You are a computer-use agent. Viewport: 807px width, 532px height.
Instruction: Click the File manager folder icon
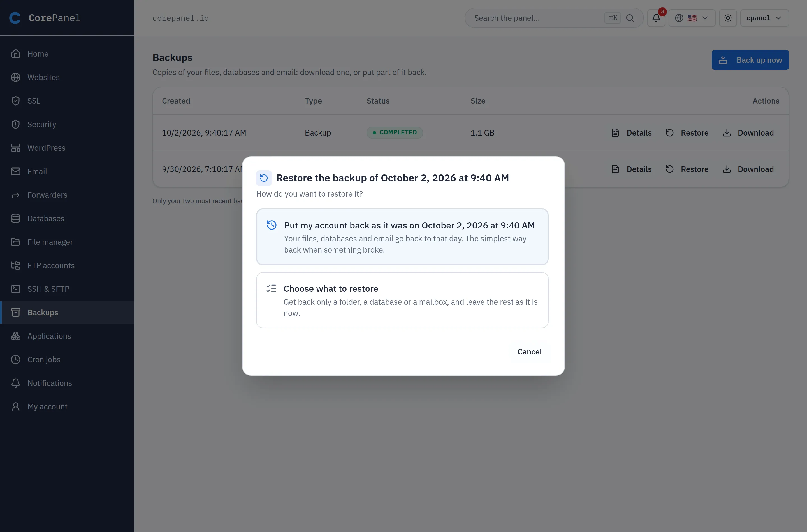click(16, 242)
